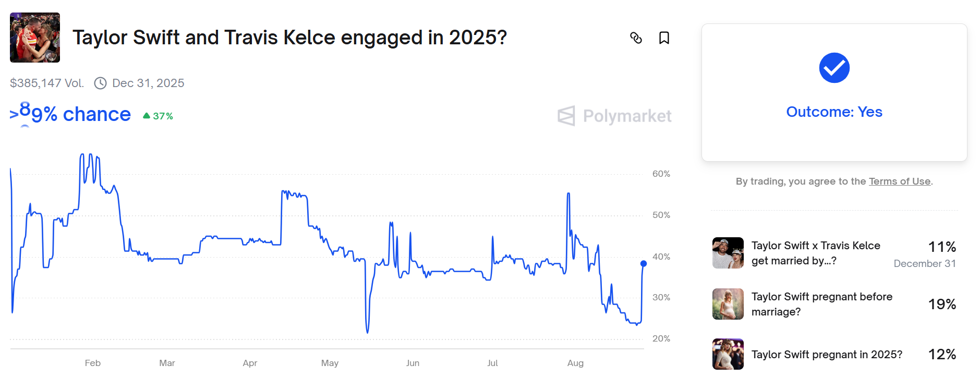Go to 'Taylor Swift pregnant in 2025?' market
This screenshot has width=980, height=377.
coord(826,355)
